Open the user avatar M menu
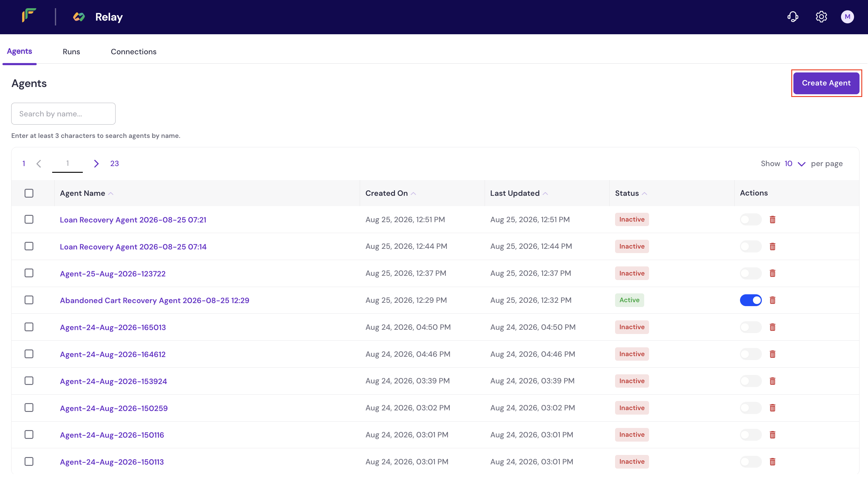868x491 pixels. (847, 17)
